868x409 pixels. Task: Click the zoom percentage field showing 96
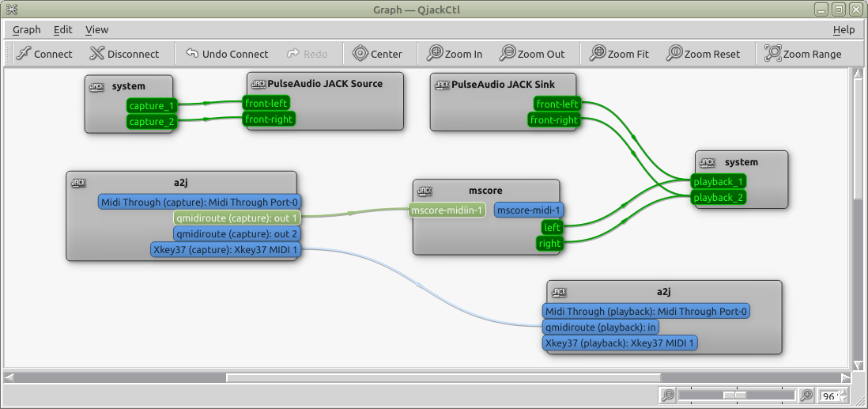point(829,396)
